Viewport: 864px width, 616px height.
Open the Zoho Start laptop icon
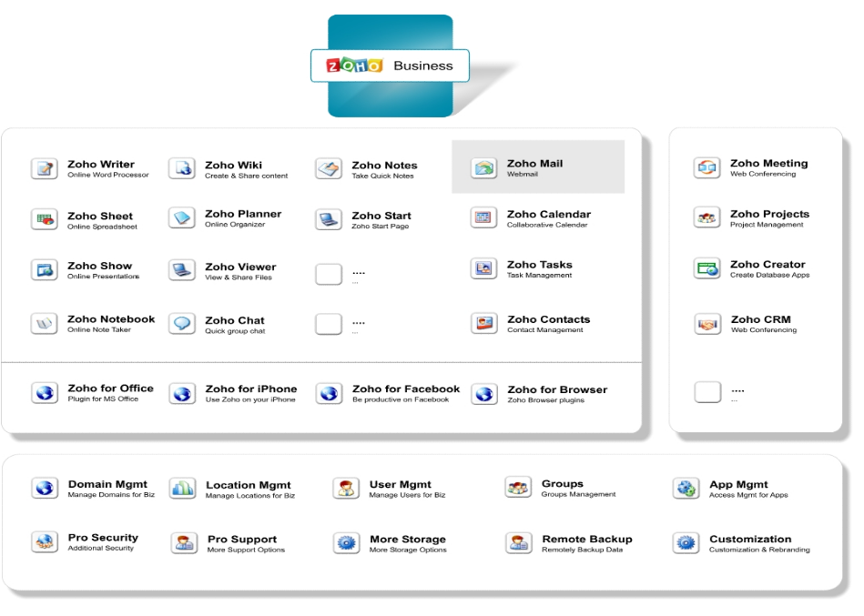coord(329,219)
